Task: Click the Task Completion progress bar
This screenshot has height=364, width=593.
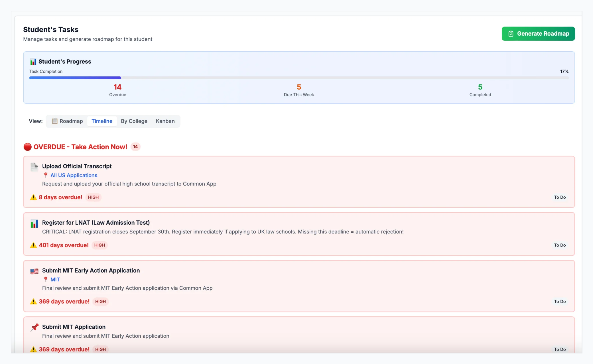Action: [x=298, y=78]
